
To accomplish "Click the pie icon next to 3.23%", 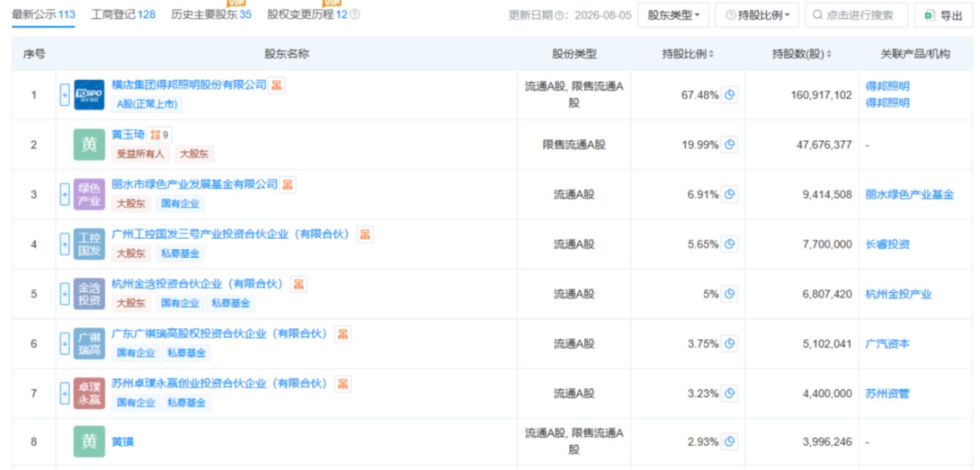I will 729,393.
